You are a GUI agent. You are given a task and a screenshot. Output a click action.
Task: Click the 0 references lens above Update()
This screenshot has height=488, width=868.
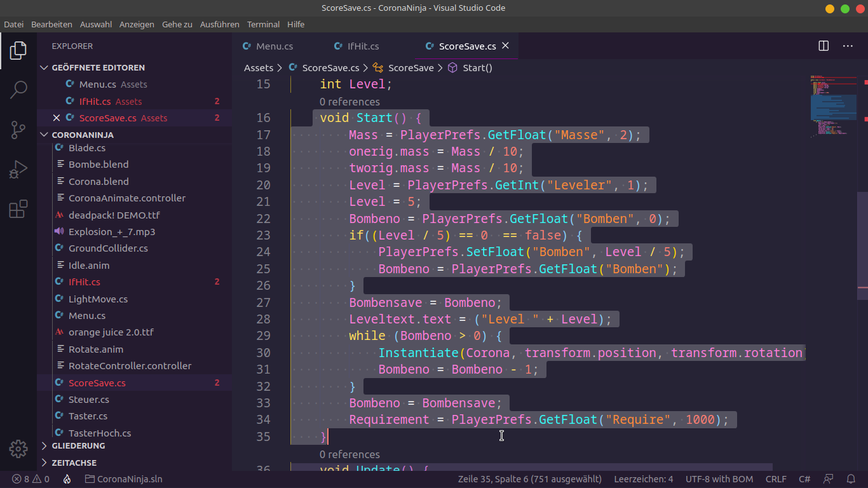coord(349,454)
